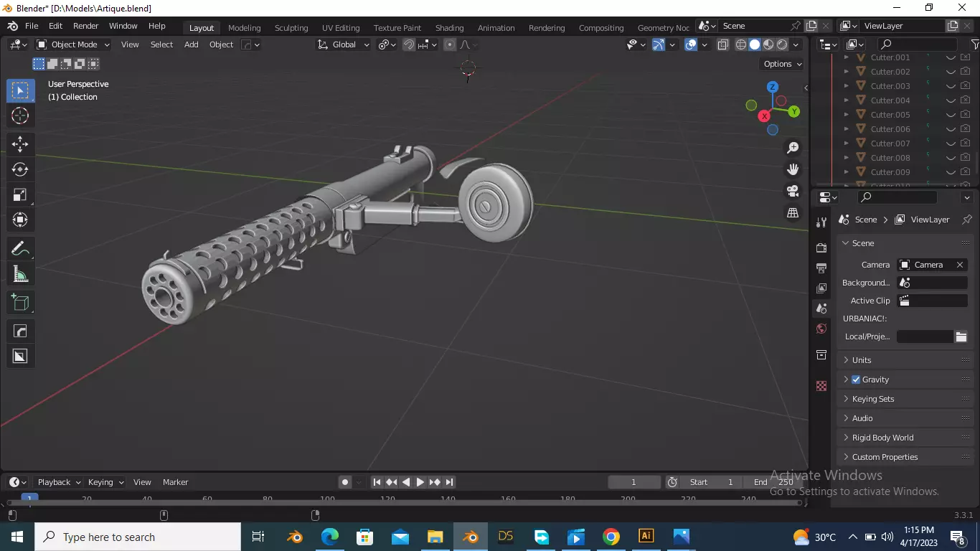Select the Measure tool
980x551 pixels.
click(20, 274)
